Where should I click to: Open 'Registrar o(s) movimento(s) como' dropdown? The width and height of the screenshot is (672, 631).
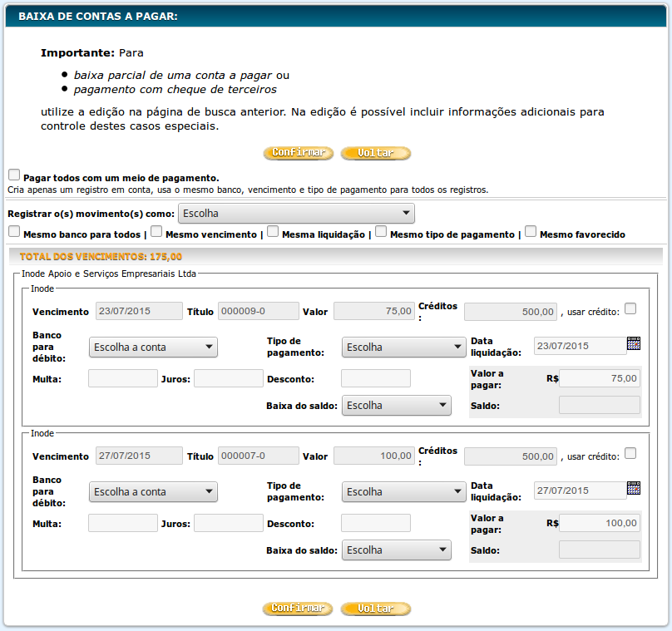(x=296, y=214)
